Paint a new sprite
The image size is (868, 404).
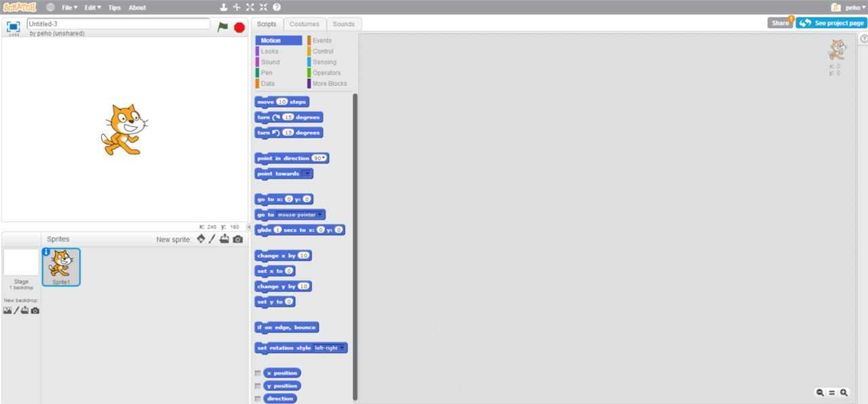(x=212, y=239)
